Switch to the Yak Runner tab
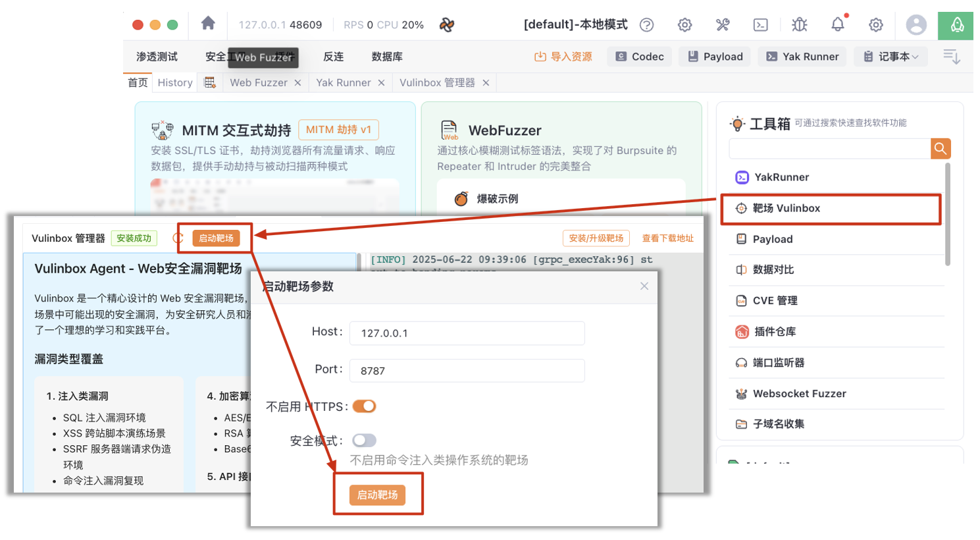The image size is (980, 540). click(x=344, y=82)
